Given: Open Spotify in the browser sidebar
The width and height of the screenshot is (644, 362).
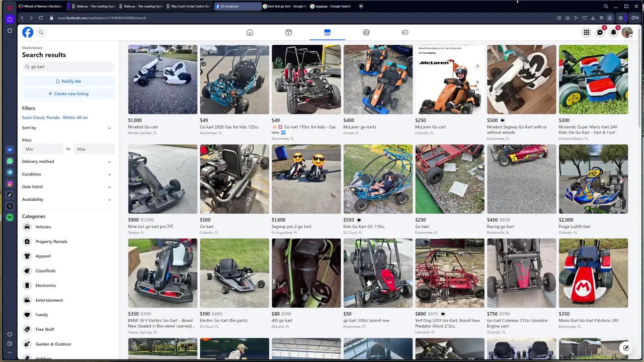Looking at the screenshot, I should pos(10,218).
